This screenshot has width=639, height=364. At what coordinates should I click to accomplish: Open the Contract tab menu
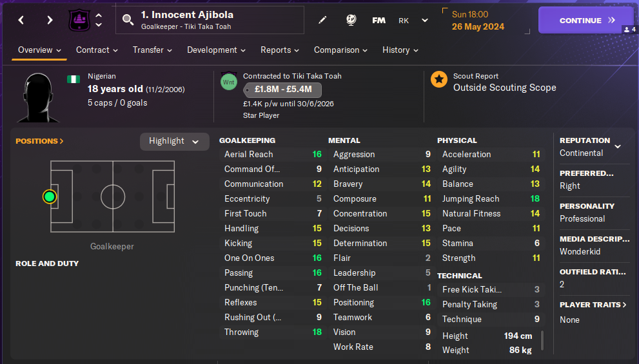tap(97, 50)
